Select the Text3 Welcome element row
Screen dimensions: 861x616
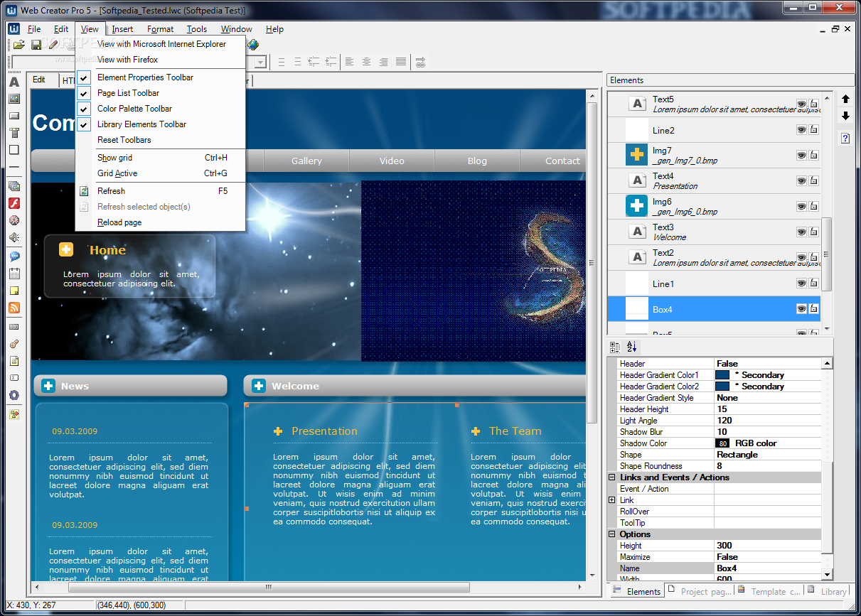click(714, 232)
